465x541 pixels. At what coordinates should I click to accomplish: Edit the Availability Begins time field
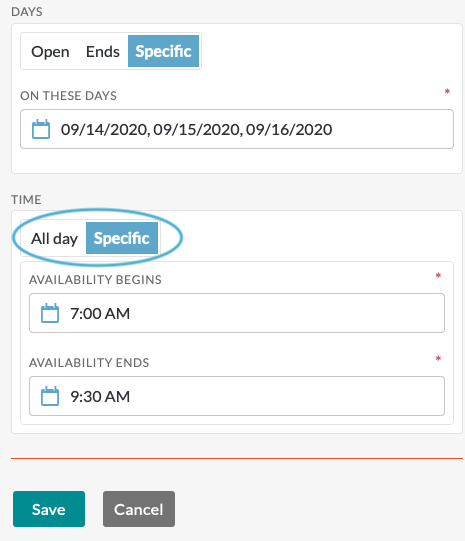(237, 313)
